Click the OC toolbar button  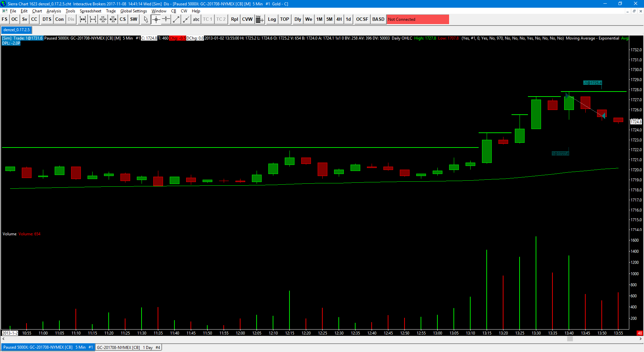point(14,19)
